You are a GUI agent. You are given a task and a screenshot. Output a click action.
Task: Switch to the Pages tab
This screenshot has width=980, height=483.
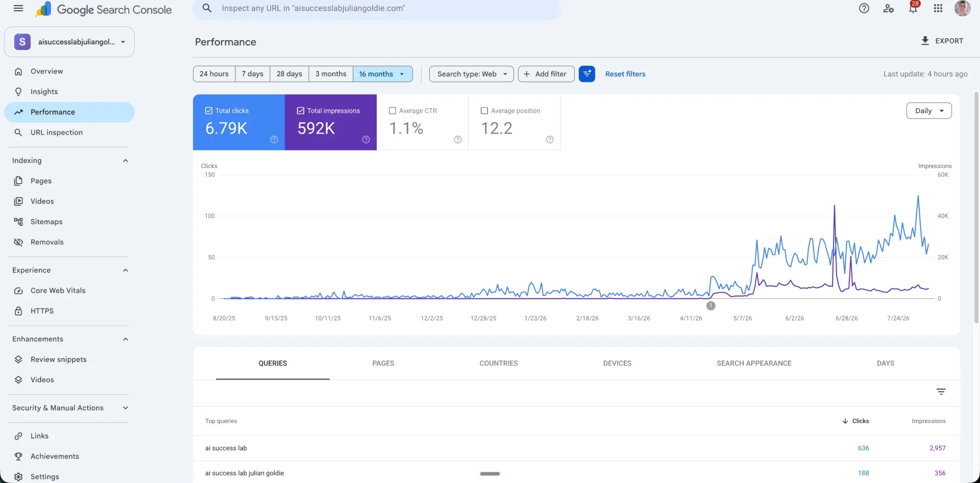[x=383, y=363]
